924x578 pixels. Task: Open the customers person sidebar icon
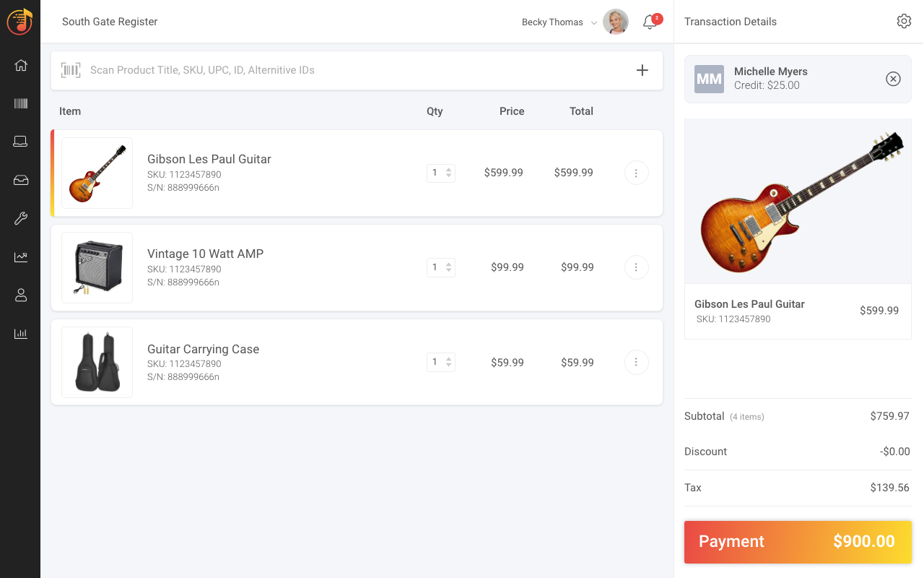(x=21, y=295)
